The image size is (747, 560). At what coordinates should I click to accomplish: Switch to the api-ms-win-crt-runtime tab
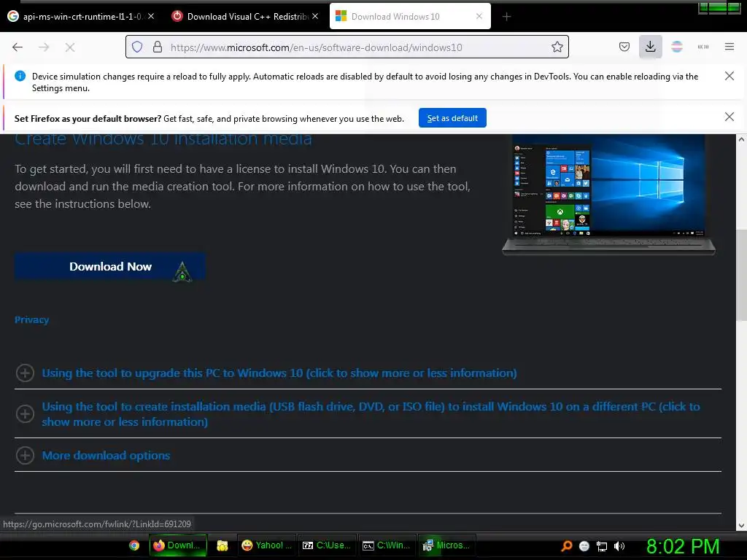click(81, 16)
